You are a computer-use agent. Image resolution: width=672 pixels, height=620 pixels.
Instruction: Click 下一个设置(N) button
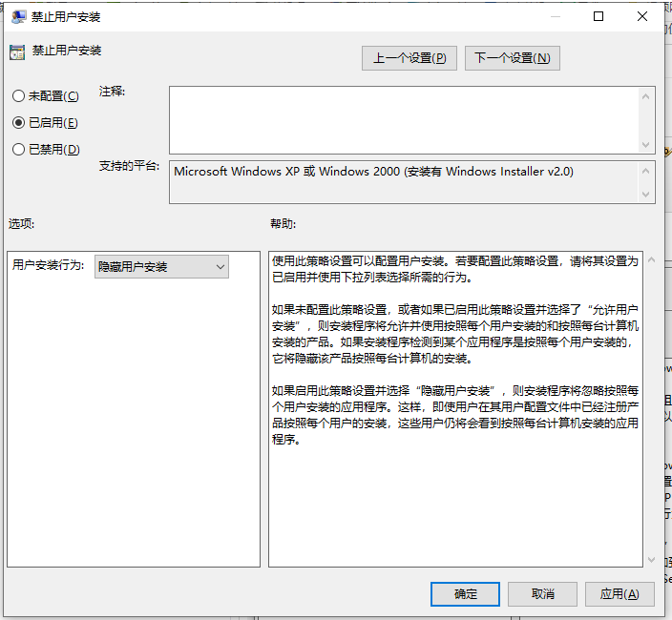tap(513, 58)
